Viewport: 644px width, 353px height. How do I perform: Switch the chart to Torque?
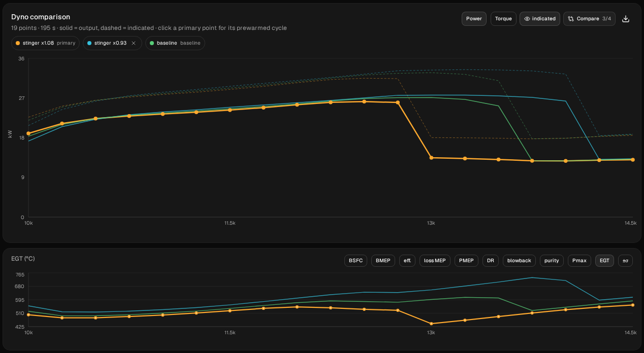coord(503,19)
